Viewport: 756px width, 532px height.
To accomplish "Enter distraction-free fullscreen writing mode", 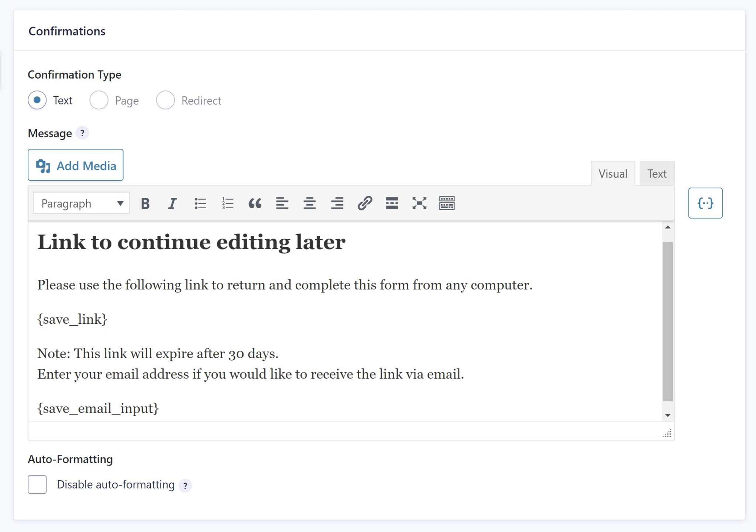I will pyautogui.click(x=420, y=203).
